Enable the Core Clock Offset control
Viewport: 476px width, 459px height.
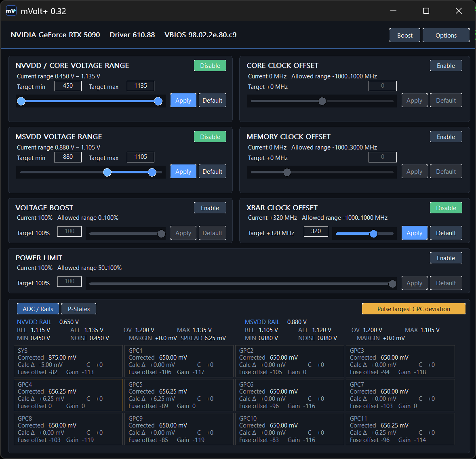click(x=446, y=65)
